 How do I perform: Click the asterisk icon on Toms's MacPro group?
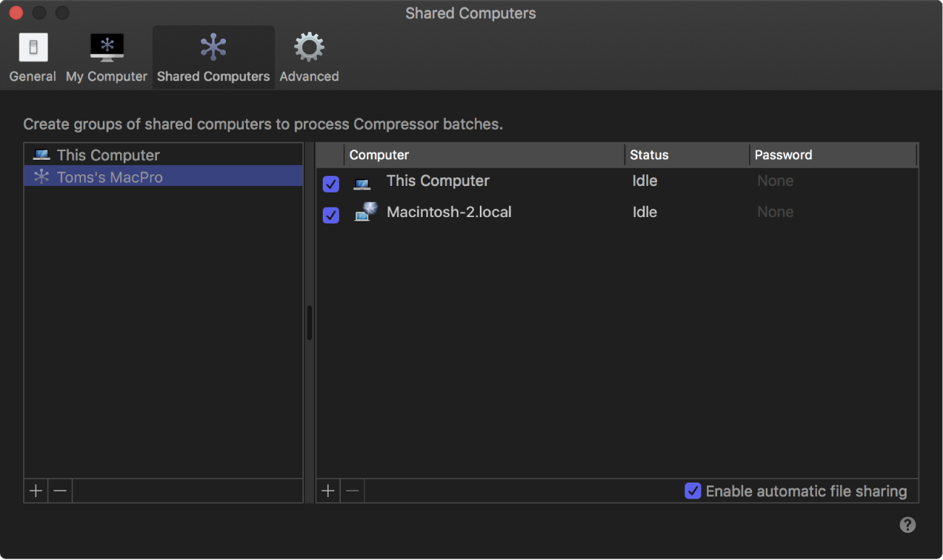[41, 177]
